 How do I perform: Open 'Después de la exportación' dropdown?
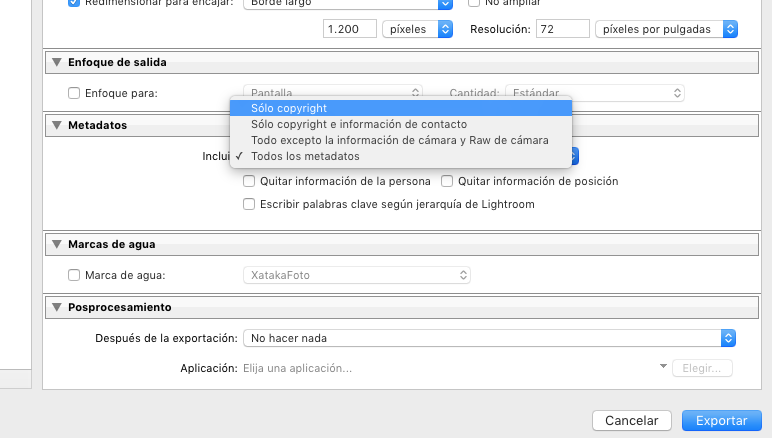coord(489,338)
